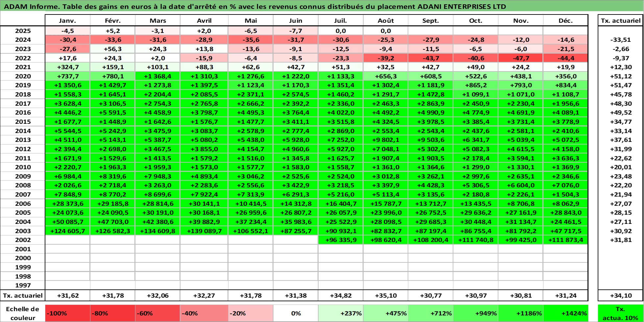The width and height of the screenshot is (644, 322).
Task: Click cell value +324,7 in 2021 row
Action: 67,67
